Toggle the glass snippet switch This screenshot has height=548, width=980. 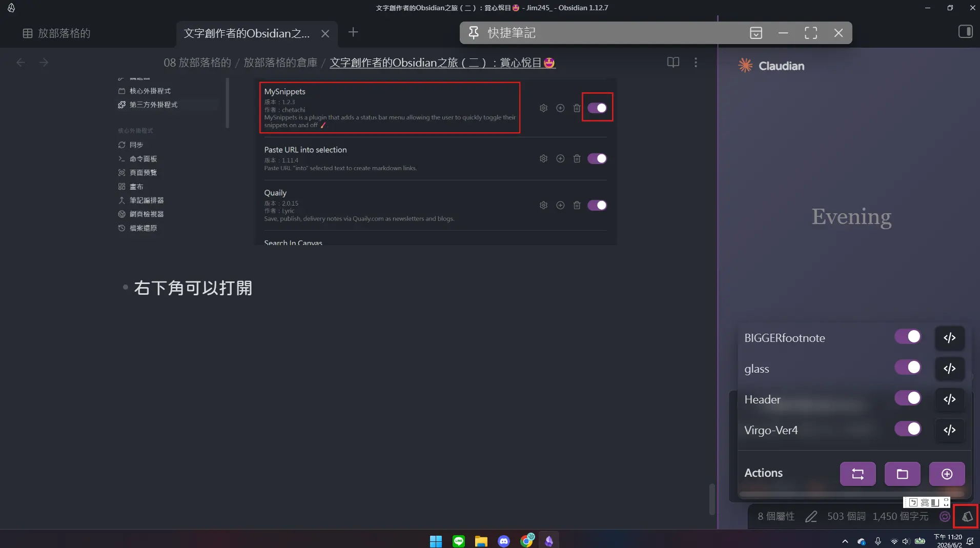908,368
